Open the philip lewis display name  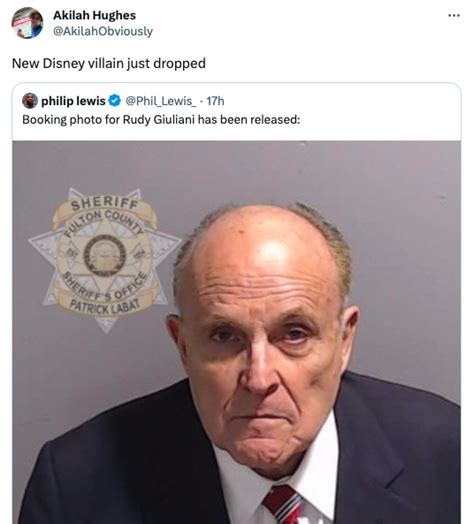(x=73, y=101)
